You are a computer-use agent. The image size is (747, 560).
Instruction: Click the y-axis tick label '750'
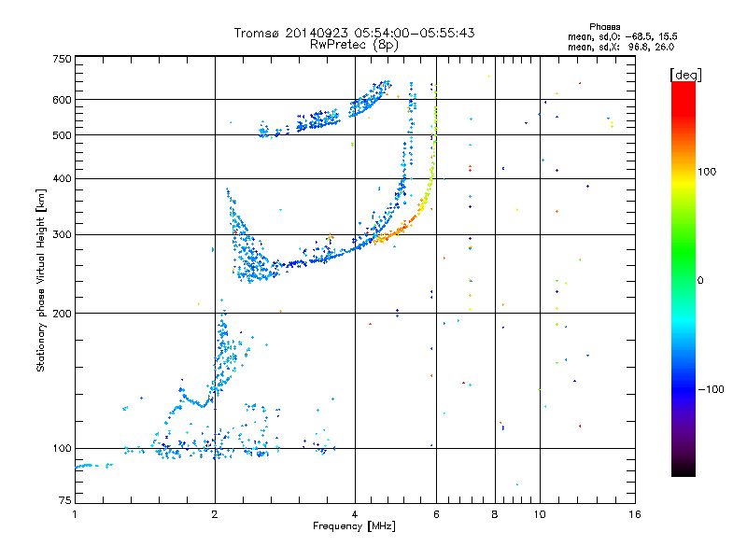click(62, 59)
